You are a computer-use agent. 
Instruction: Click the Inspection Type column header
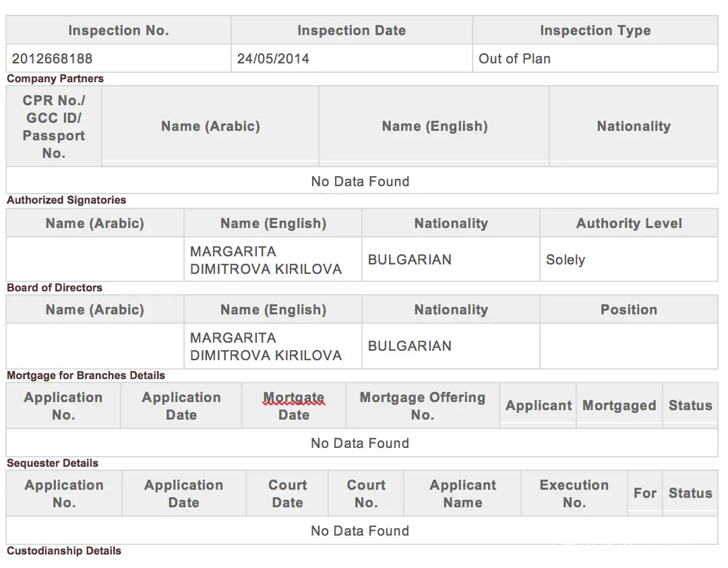[x=595, y=30]
